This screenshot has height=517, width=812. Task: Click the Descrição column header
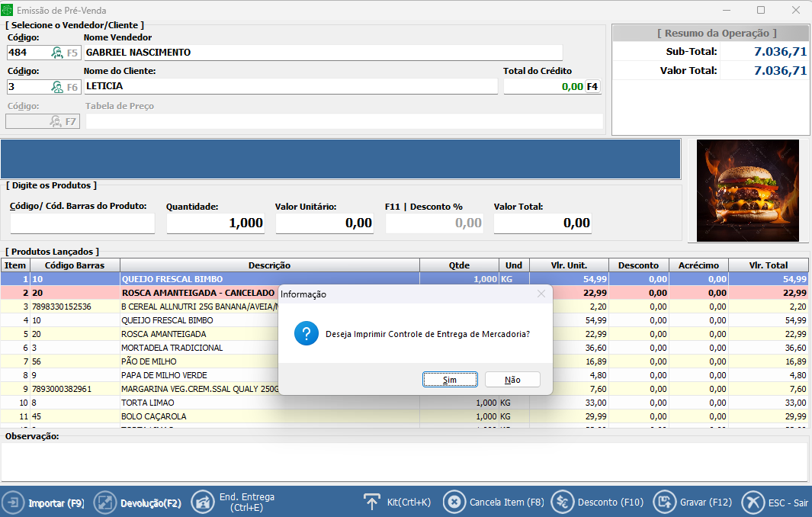click(269, 265)
